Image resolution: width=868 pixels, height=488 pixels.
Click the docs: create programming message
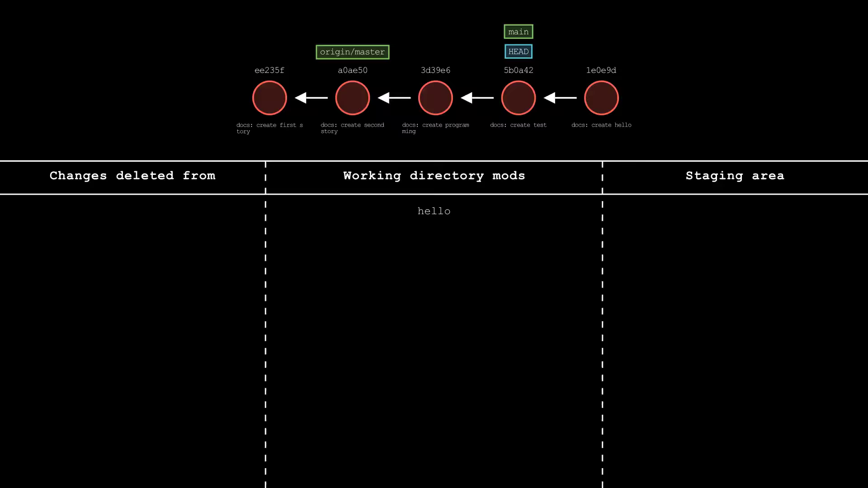pyautogui.click(x=435, y=128)
